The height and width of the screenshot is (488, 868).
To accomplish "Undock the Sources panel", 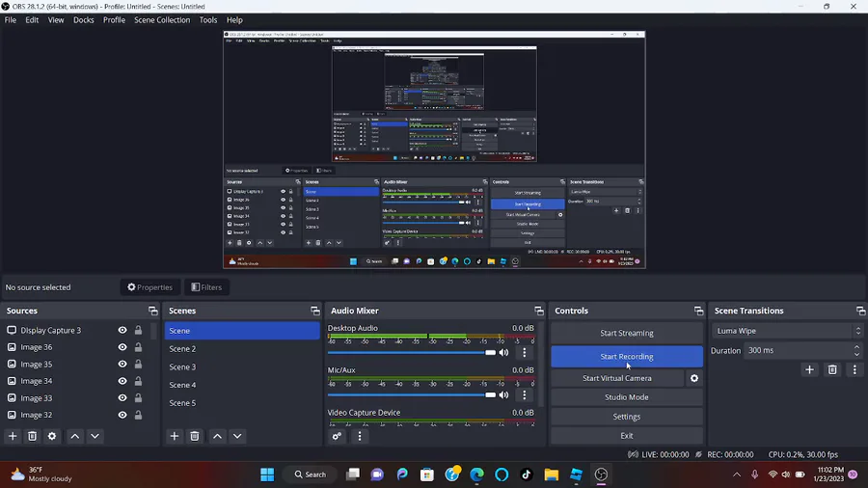I will (152, 311).
